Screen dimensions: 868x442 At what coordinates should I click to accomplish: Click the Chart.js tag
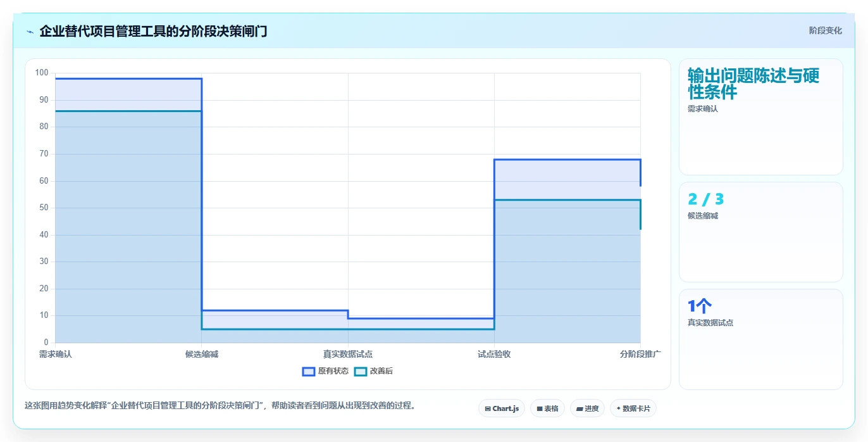pos(502,409)
